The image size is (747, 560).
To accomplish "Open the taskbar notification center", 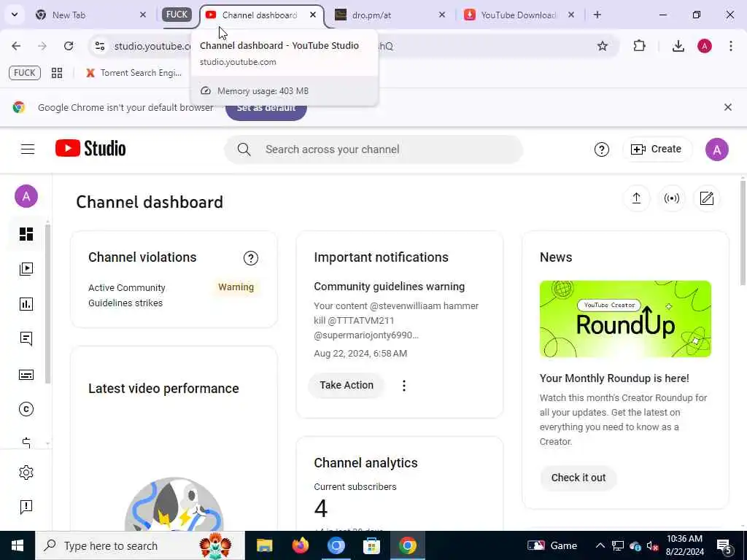I will tap(724, 546).
